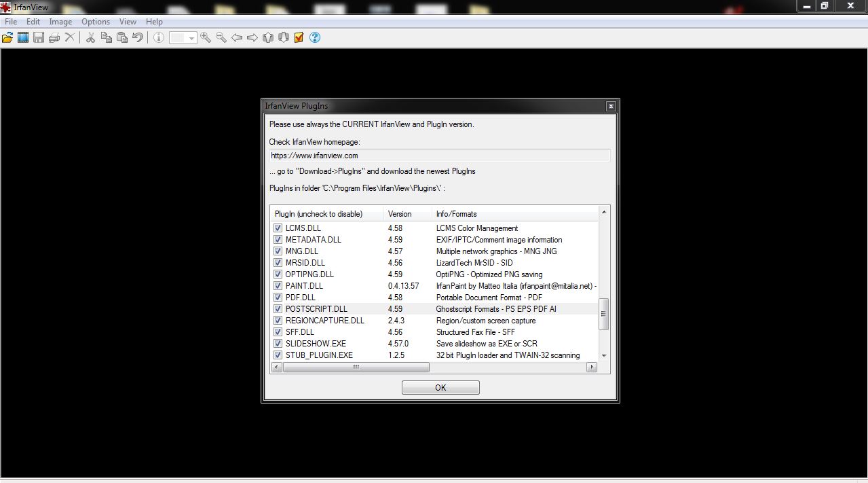Screen dimensions: 868x483
Task: Toggle the REGIONCAPTURE.DLL checkbox
Action: click(x=278, y=321)
